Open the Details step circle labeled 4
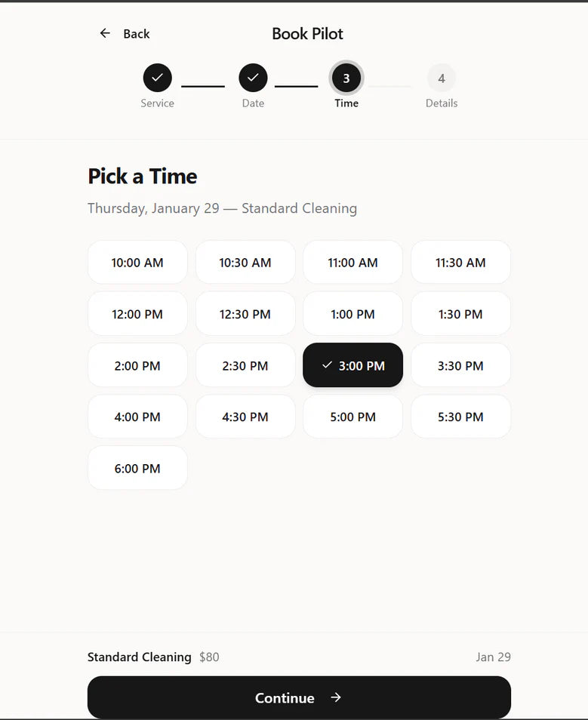This screenshot has height=720, width=588. (441, 77)
